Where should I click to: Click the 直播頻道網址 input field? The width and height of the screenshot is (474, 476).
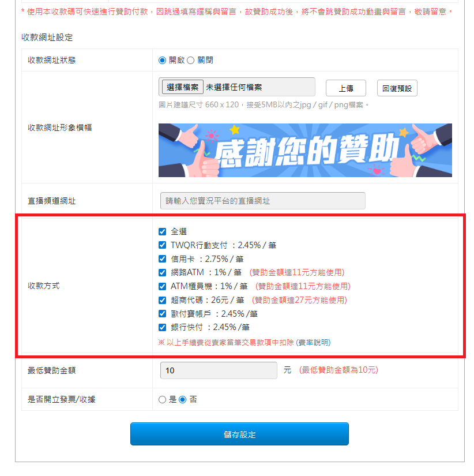tap(262, 201)
